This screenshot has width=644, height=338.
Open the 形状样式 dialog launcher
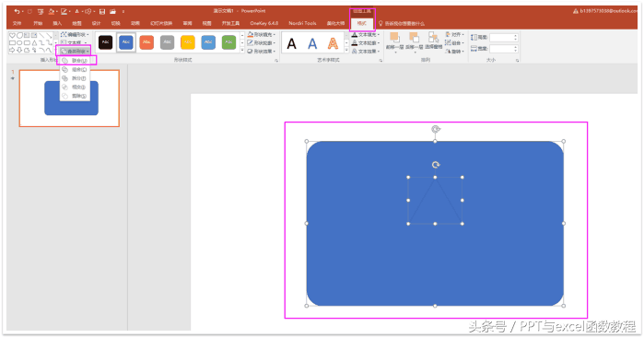(276, 61)
